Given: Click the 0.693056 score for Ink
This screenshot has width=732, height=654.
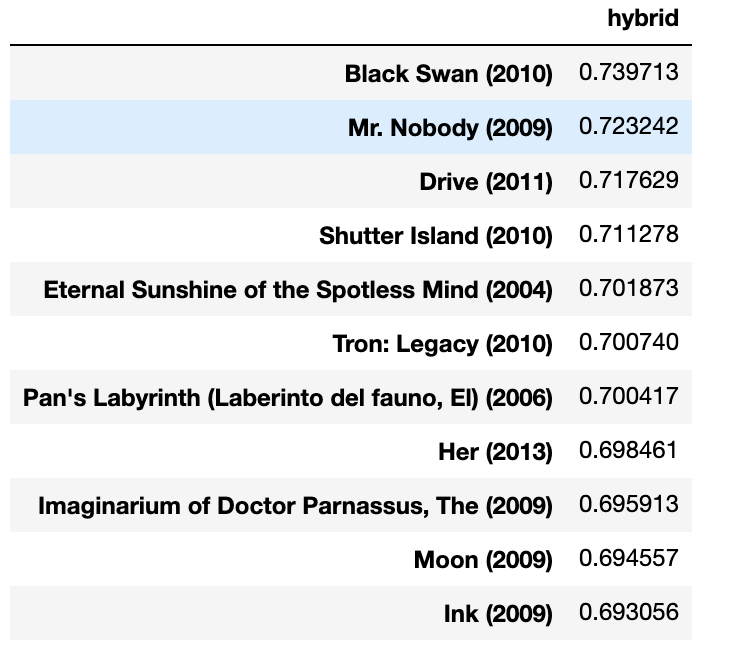Looking at the screenshot, I should (x=628, y=613).
